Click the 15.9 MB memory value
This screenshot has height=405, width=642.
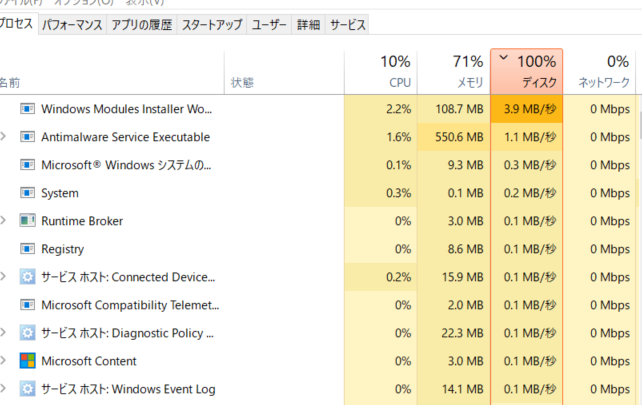[463, 277]
